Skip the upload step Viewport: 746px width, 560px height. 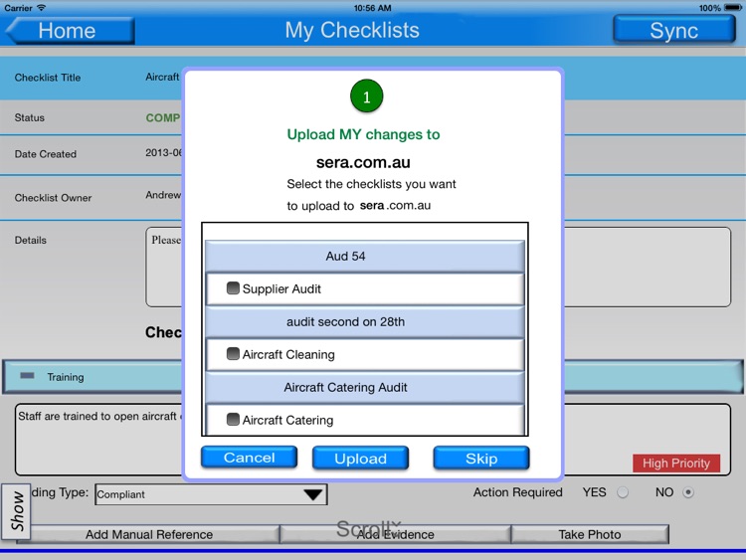pyautogui.click(x=481, y=459)
